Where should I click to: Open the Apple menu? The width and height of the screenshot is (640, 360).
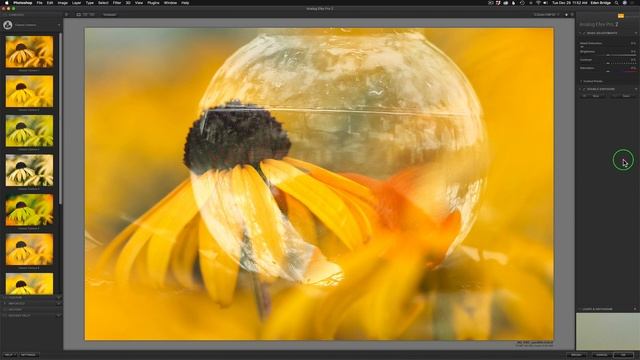(7, 3)
